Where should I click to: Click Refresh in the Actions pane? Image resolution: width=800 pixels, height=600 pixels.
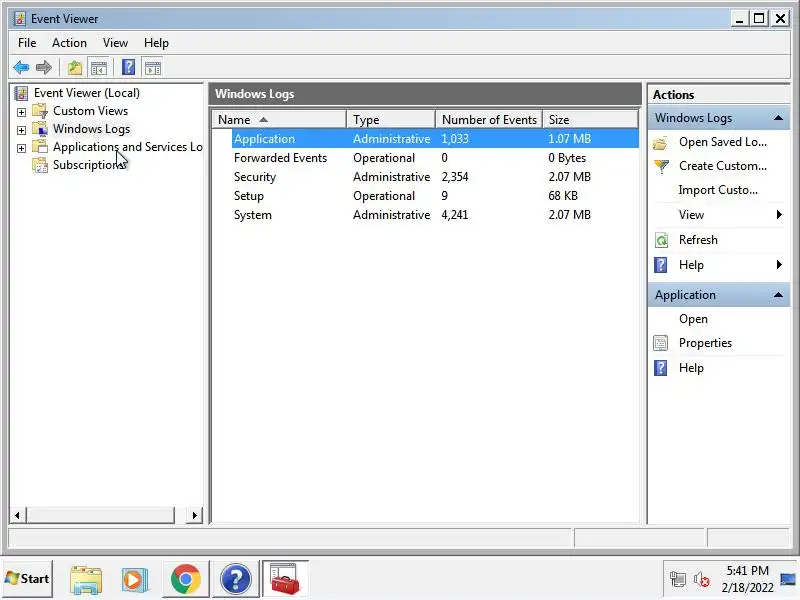coord(698,240)
